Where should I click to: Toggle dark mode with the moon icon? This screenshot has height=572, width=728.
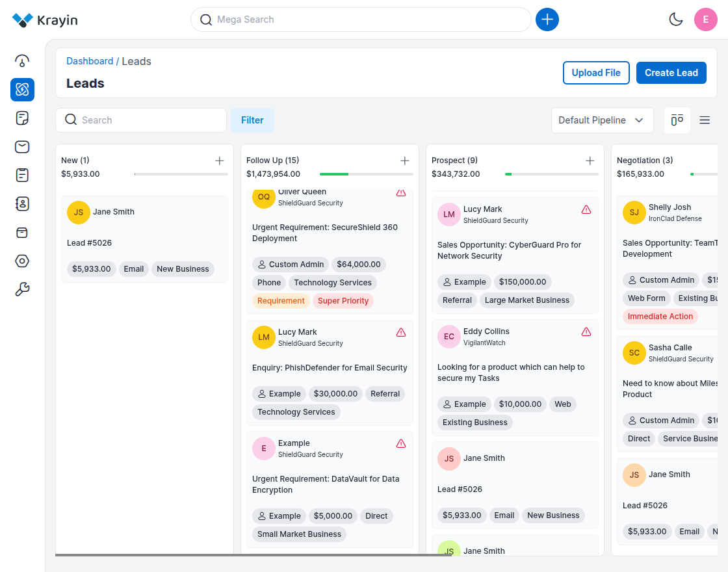[x=676, y=19]
